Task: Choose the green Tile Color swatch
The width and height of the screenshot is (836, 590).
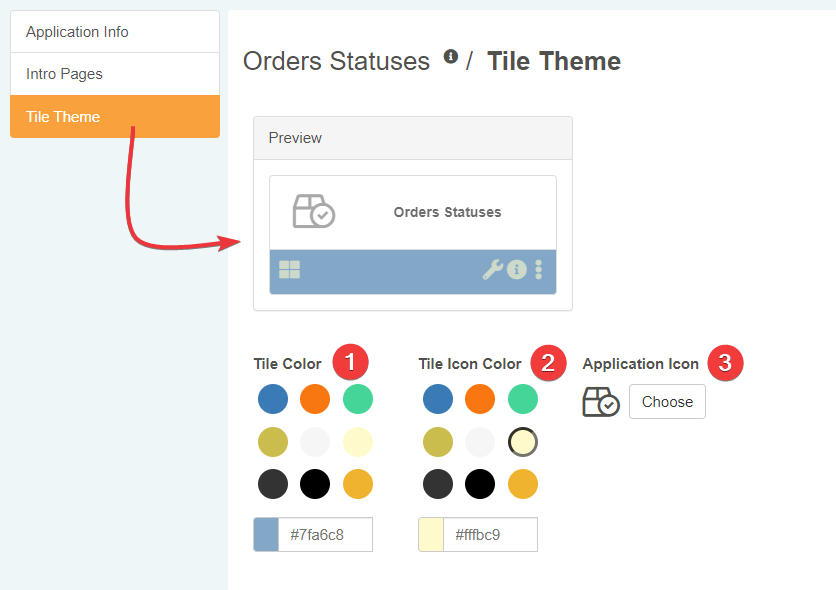Action: pos(358,399)
